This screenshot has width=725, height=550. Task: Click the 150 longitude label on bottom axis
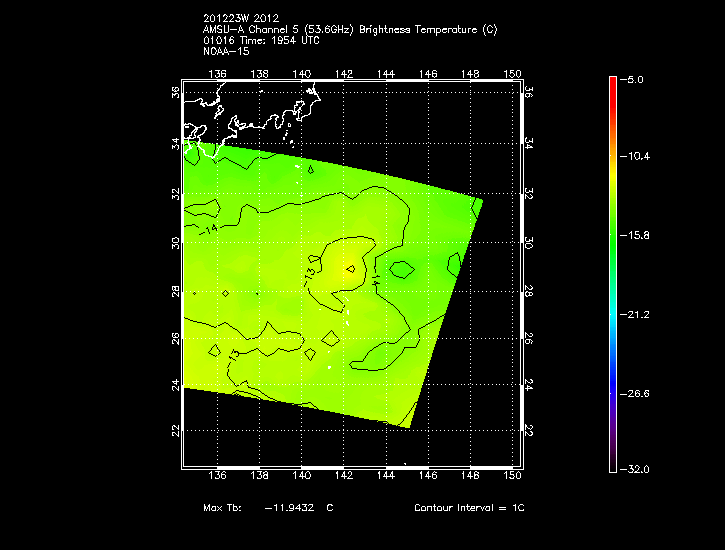point(513,476)
